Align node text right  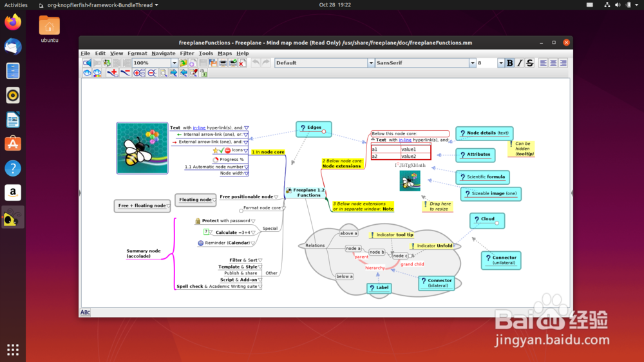[563, 63]
